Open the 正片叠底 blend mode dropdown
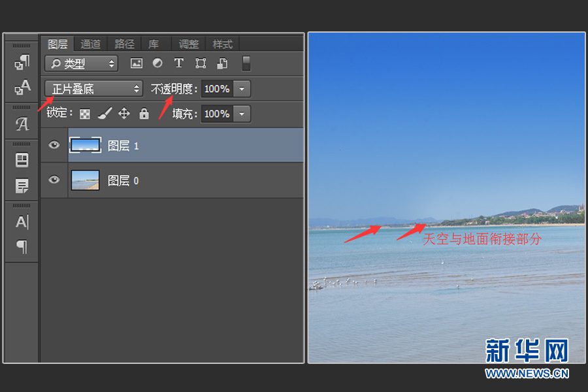The image size is (588, 392). pos(93,89)
